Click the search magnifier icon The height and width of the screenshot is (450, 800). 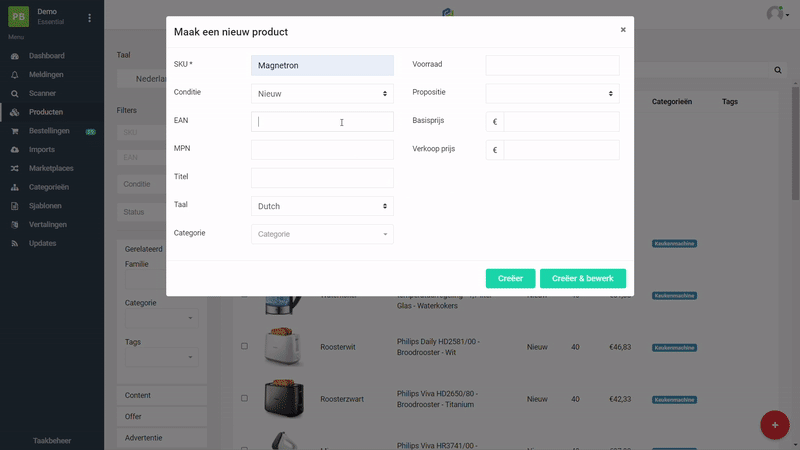point(778,70)
